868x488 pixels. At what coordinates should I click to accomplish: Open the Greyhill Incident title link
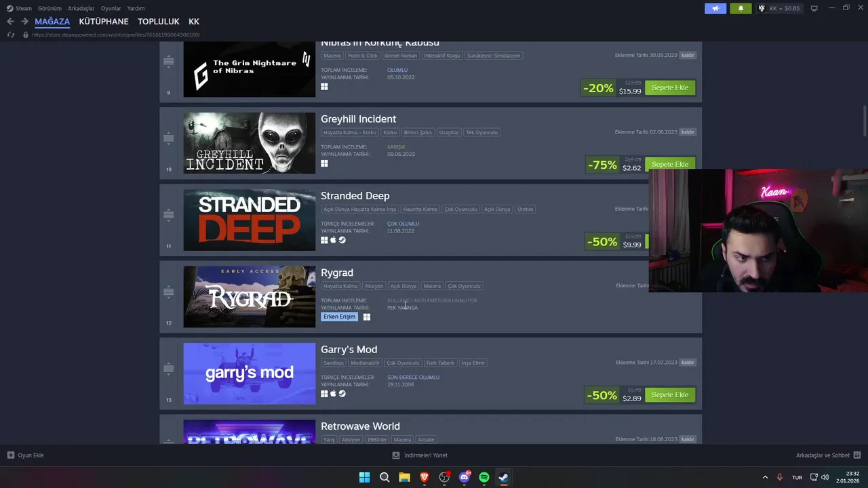coord(358,119)
